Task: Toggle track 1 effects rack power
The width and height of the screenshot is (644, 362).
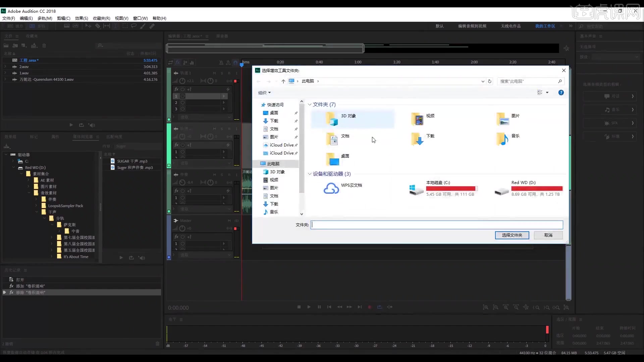Action: point(182,89)
